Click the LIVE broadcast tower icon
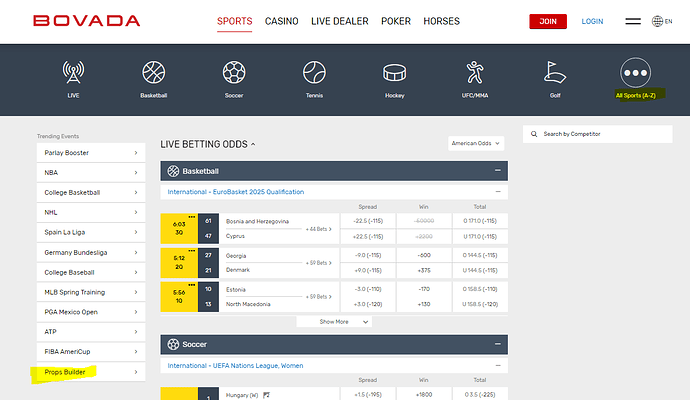The image size is (690, 400). click(x=73, y=73)
